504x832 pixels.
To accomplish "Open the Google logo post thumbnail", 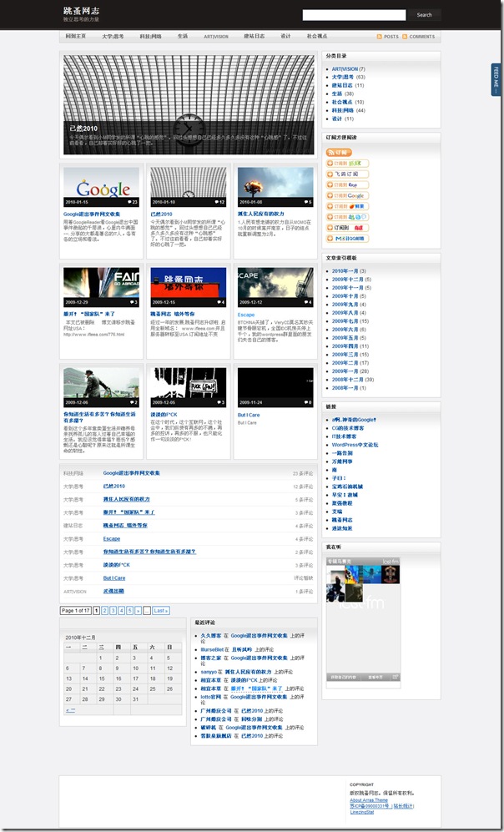I will pos(101,187).
